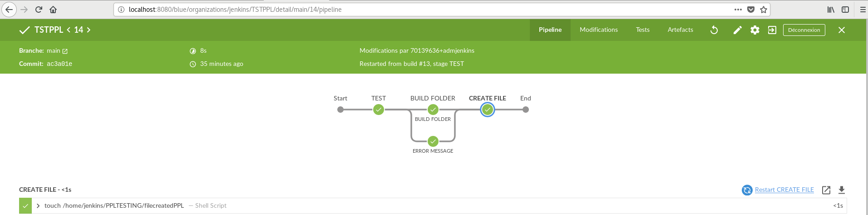Viewport: 868px width, 215px height.
Task: Select the ERROR MESSAGE stage node
Action: click(x=433, y=141)
